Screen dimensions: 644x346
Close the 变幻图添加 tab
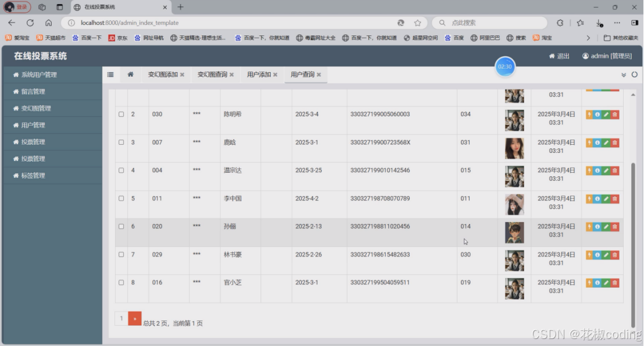182,75
